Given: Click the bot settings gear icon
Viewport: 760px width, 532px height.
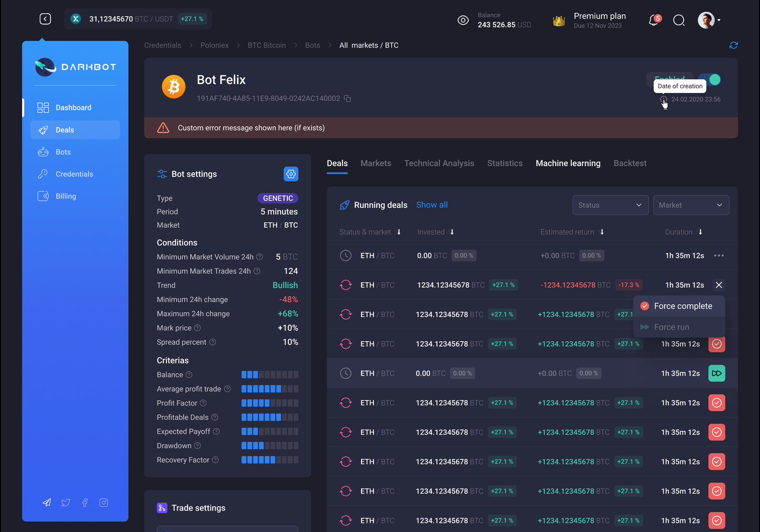Looking at the screenshot, I should (x=291, y=174).
